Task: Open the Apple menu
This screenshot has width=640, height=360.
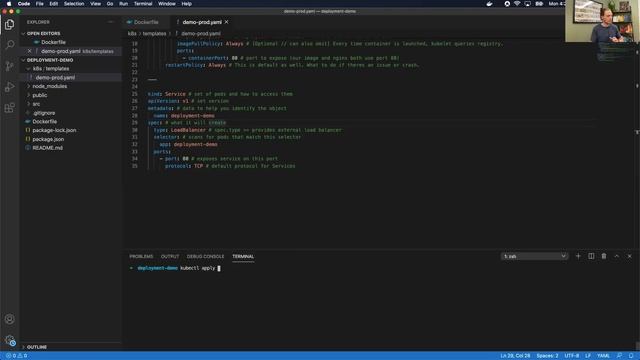Action: pos(9,4)
